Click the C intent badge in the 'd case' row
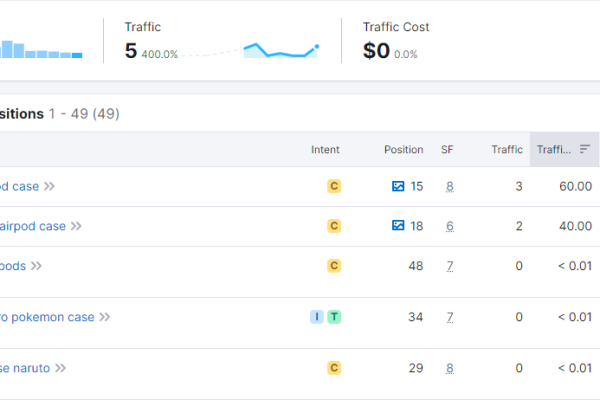Image resolution: width=600 pixels, height=400 pixels. (334, 186)
